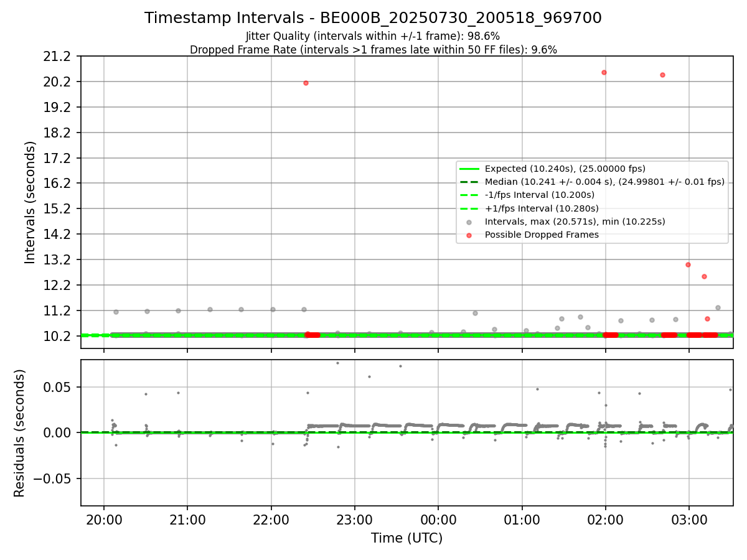Click the x-axis tick label '00:00'

click(438, 519)
